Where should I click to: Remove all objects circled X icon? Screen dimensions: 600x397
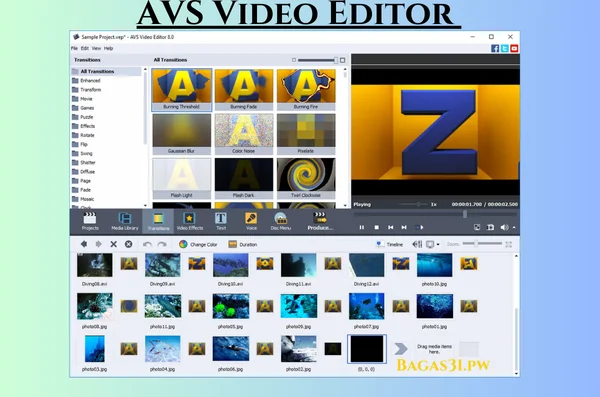tap(129, 244)
